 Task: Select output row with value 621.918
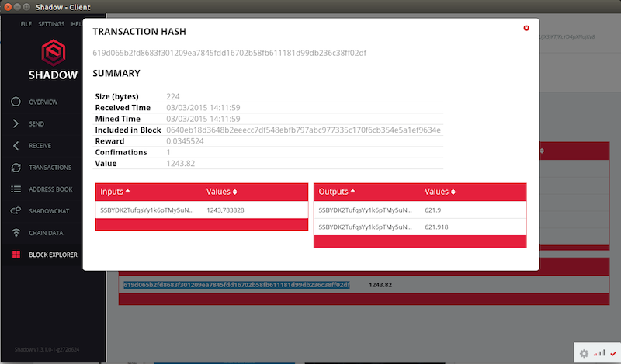pyautogui.click(x=420, y=227)
